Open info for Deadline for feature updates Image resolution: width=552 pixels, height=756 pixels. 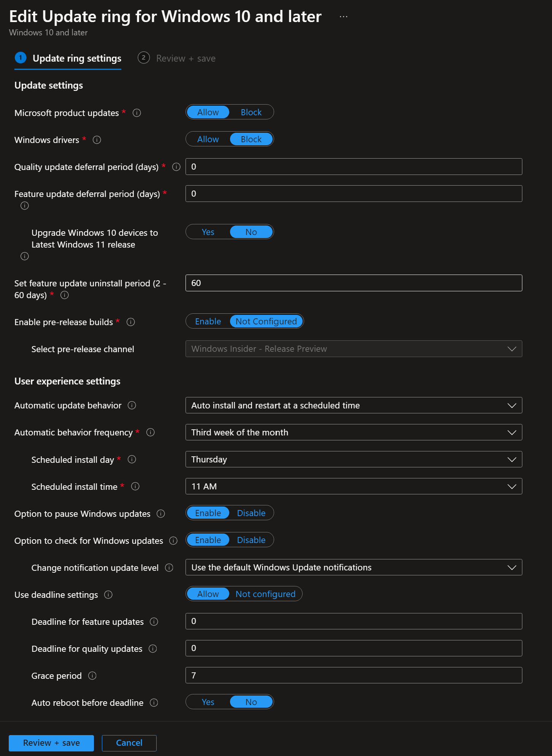click(x=154, y=622)
